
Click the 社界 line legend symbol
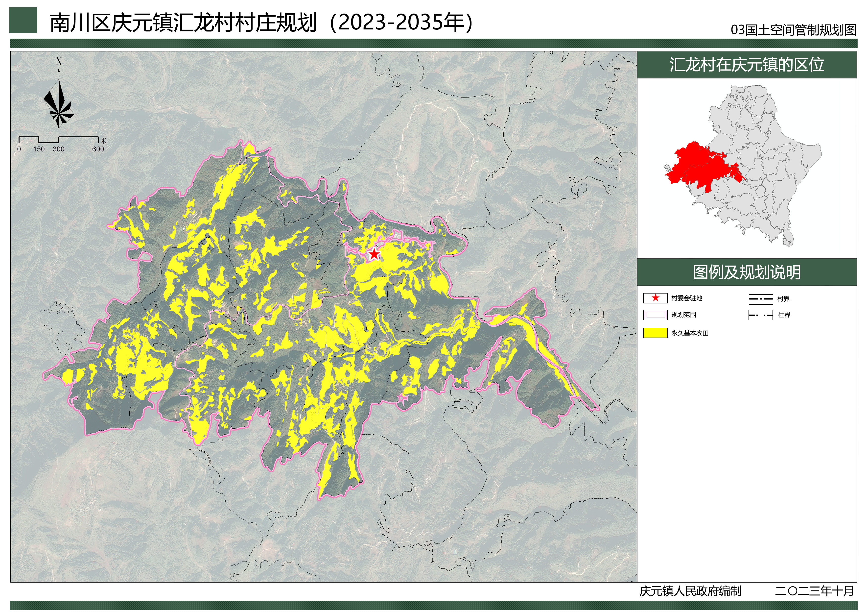coord(760,315)
